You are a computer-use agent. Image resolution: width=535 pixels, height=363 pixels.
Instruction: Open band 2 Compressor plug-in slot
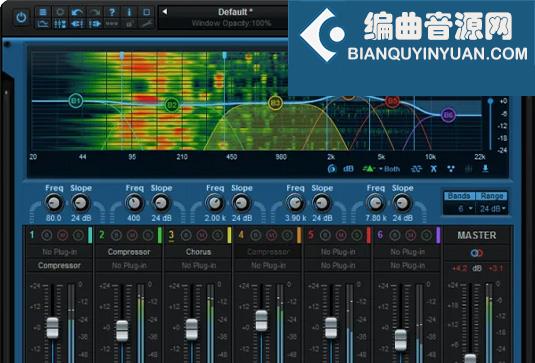[x=129, y=252]
